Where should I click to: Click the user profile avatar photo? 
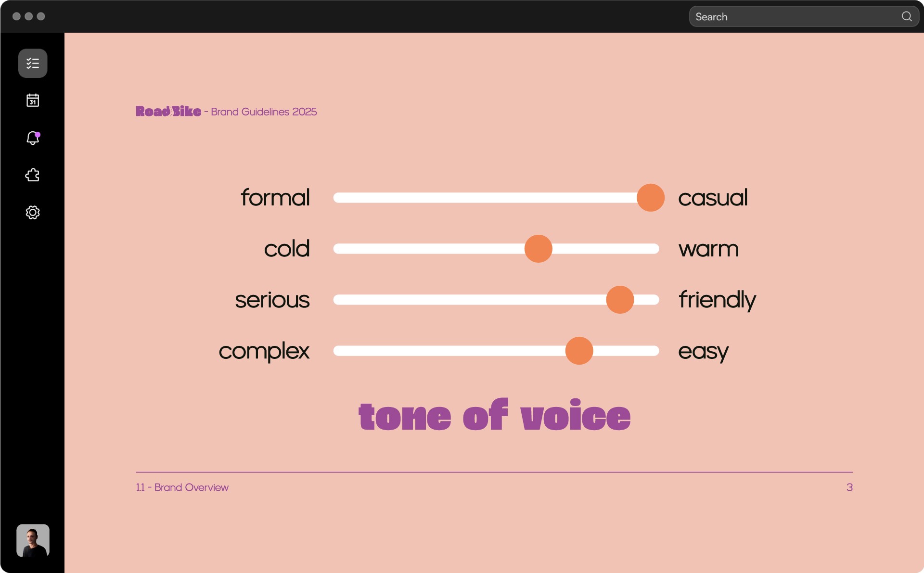click(x=33, y=541)
